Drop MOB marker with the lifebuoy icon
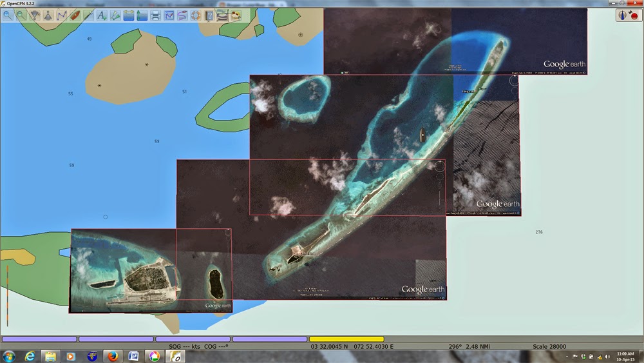Viewport: 644px width, 363px height. tap(196, 15)
